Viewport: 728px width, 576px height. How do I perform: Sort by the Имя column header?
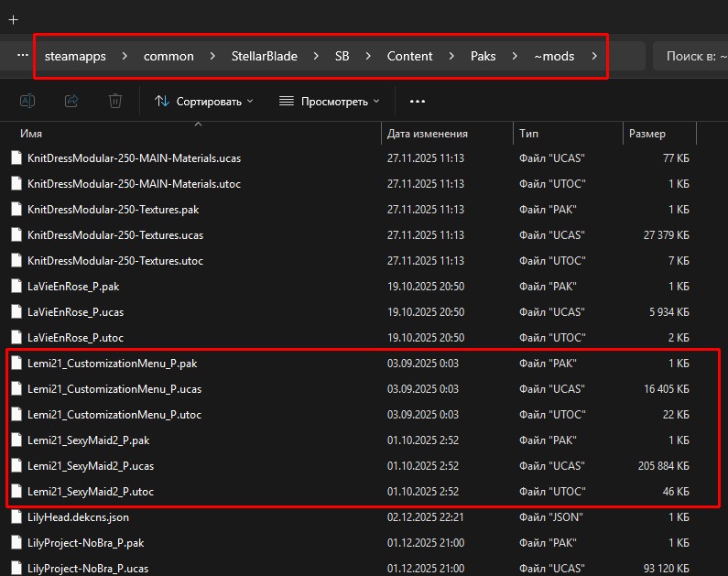(x=31, y=134)
